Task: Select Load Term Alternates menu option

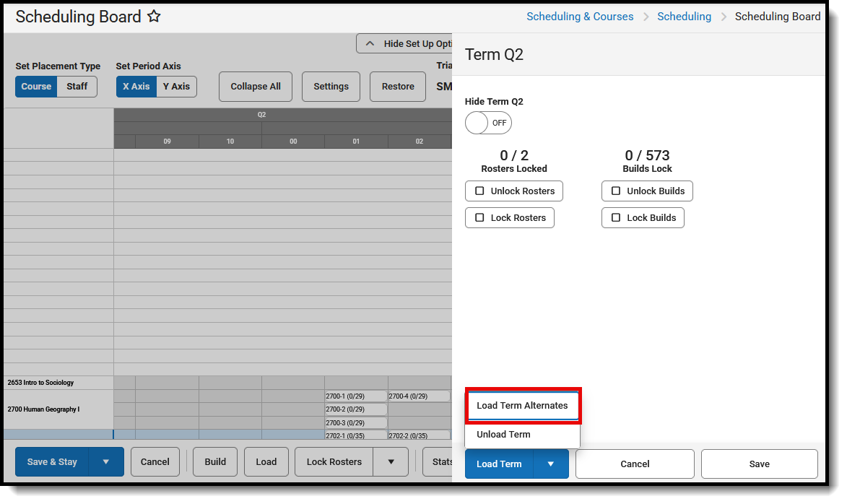Action: point(522,405)
